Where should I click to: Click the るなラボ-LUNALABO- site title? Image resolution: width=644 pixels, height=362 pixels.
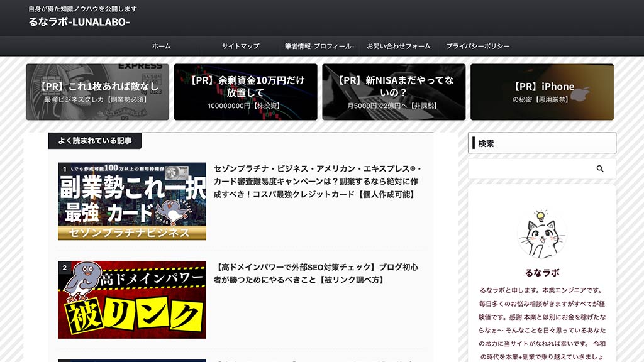79,22
